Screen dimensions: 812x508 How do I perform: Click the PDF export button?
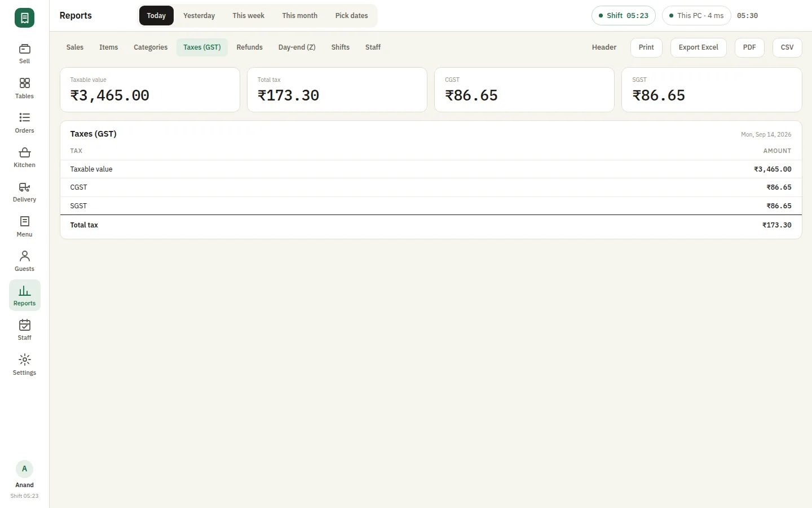click(x=749, y=47)
